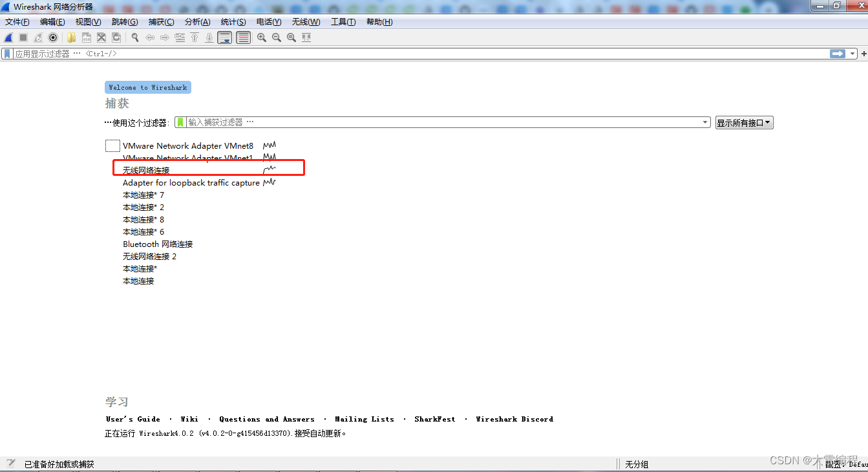This screenshot has height=472, width=868.
Task: Click the reload capture file icon
Action: (116, 38)
